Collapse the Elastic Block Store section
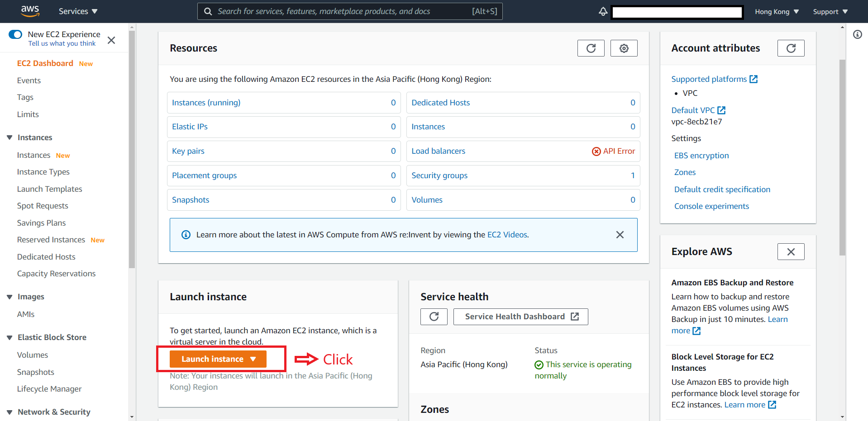This screenshot has width=868, height=421. [10, 337]
